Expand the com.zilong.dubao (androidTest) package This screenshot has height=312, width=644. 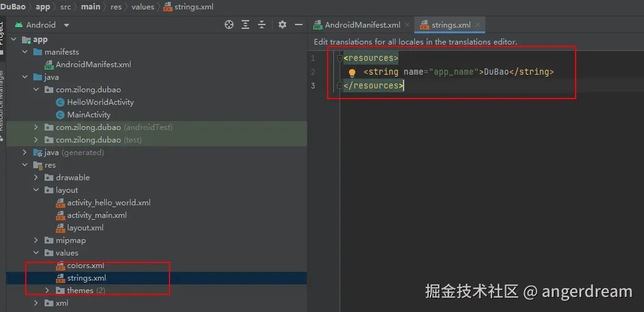click(36, 127)
